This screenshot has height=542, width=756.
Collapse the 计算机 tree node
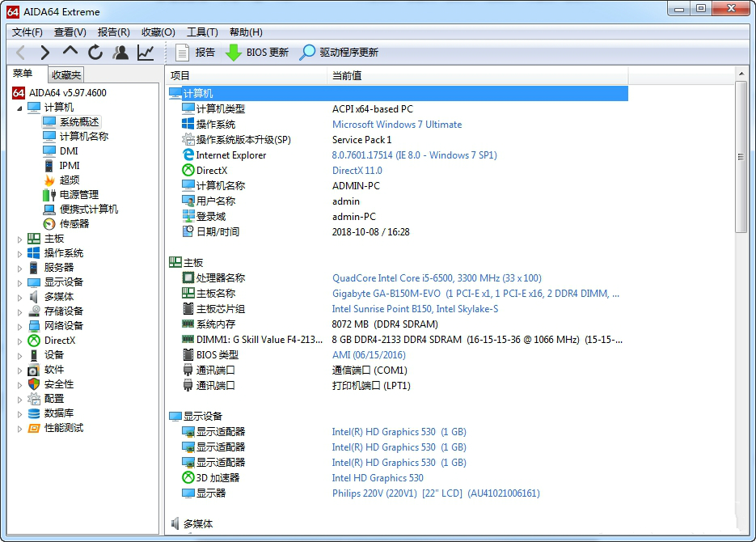20,108
